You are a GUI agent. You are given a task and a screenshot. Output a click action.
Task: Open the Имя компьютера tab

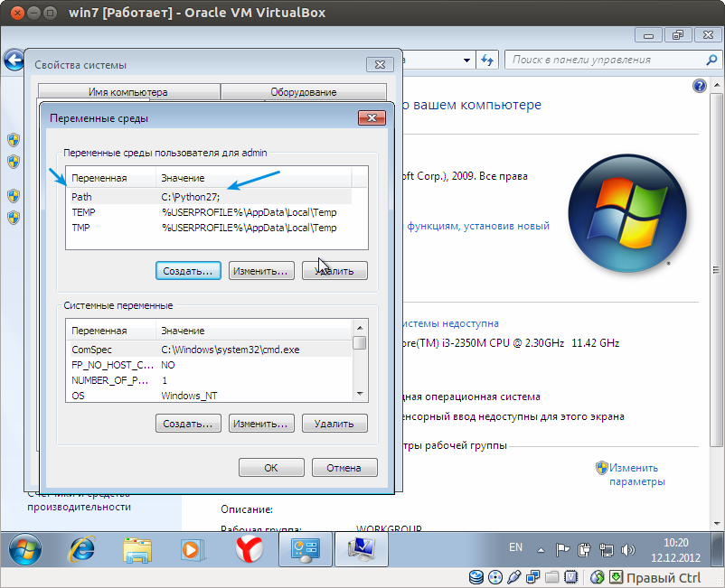(x=128, y=92)
